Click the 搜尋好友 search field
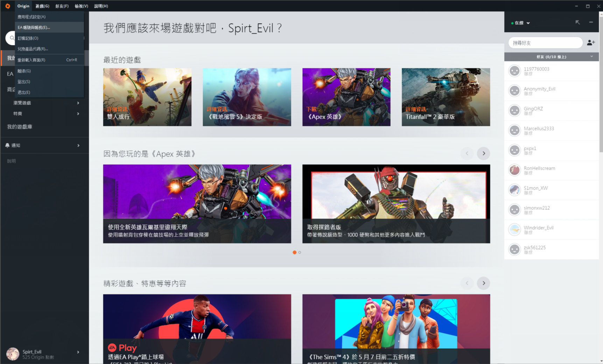This screenshot has height=364, width=603. [545, 43]
